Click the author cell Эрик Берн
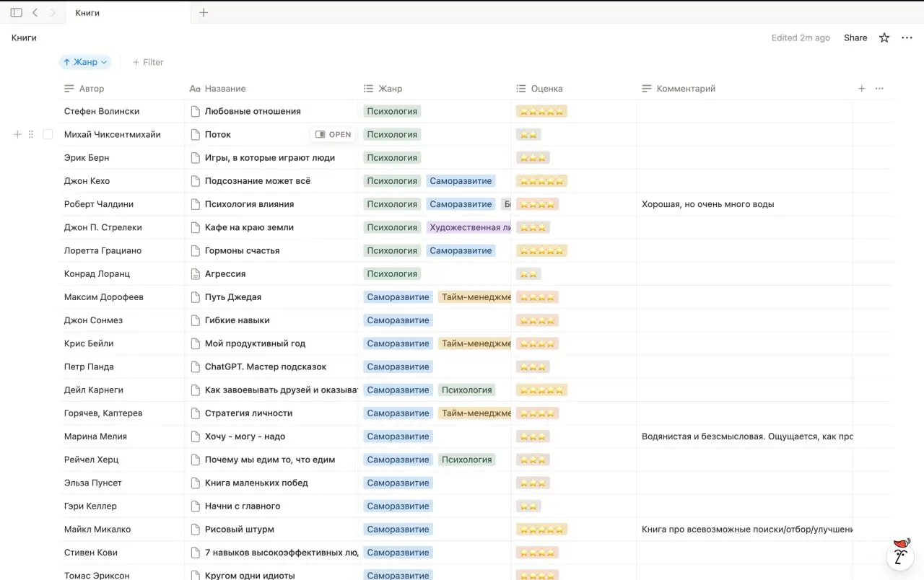This screenshot has width=924, height=580. [x=87, y=158]
